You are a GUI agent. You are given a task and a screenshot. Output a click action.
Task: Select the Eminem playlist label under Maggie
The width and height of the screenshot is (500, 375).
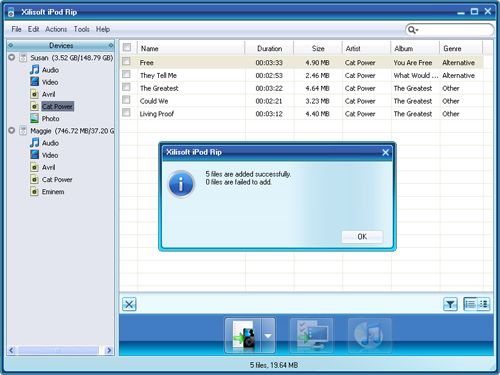tap(53, 192)
